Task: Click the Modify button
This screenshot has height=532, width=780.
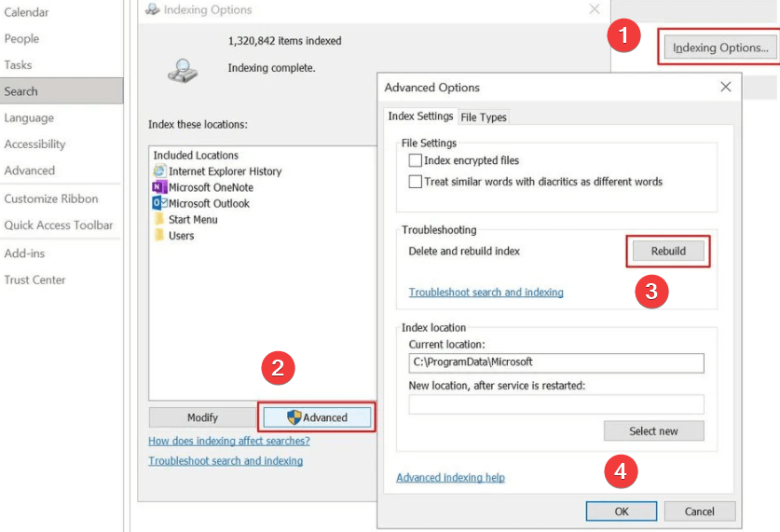Action: tap(202, 417)
